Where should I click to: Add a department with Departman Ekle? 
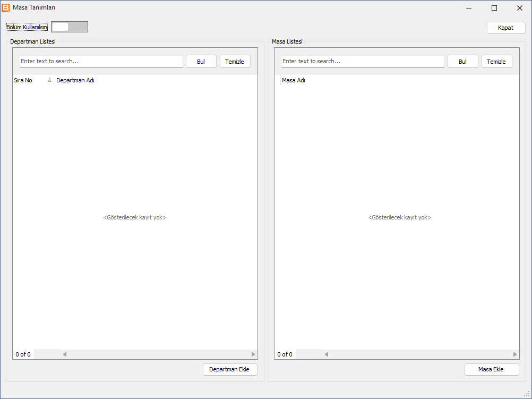pyautogui.click(x=230, y=369)
